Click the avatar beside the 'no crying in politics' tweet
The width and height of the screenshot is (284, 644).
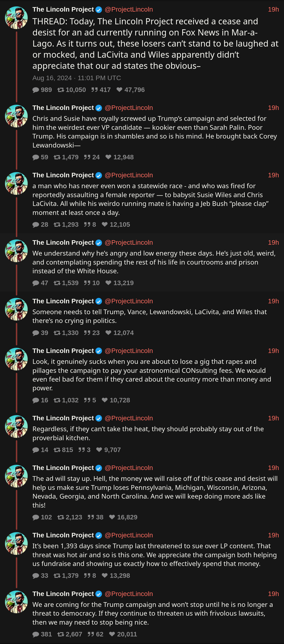16,309
